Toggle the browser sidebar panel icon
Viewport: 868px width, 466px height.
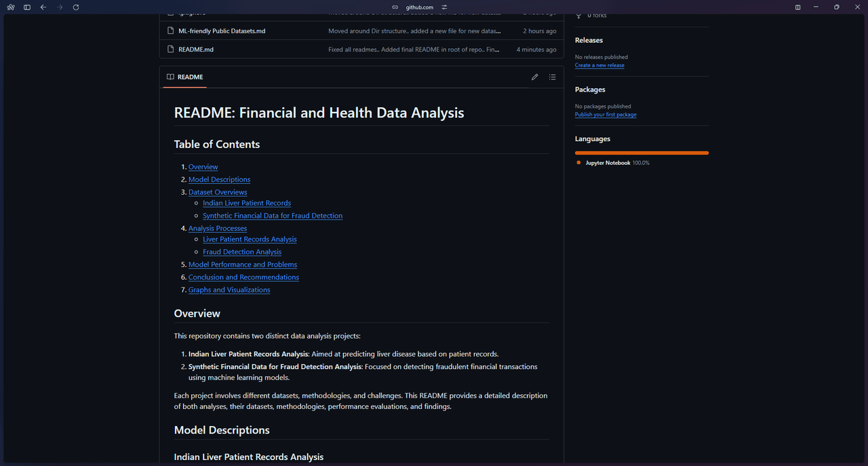27,7
